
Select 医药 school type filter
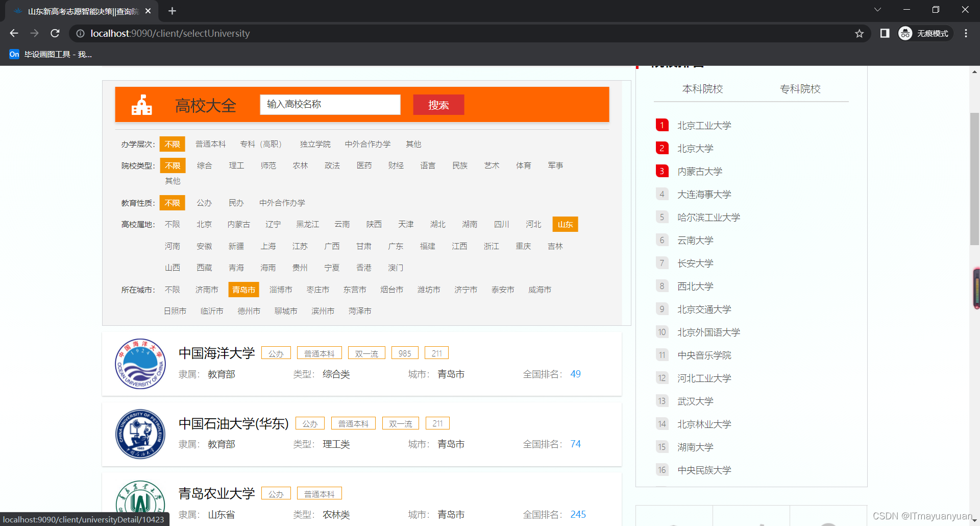click(364, 165)
